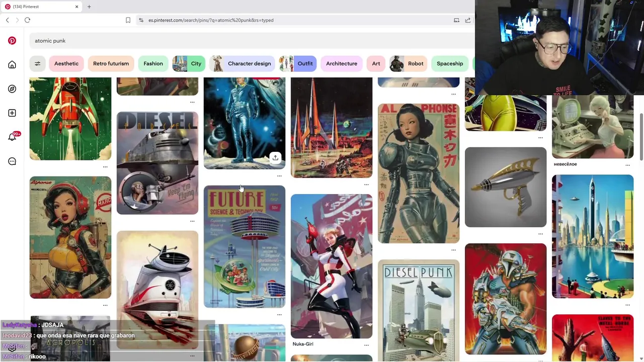Click the Pinterest logo in the sidebar
Image resolution: width=644 pixels, height=362 pixels.
tap(12, 41)
